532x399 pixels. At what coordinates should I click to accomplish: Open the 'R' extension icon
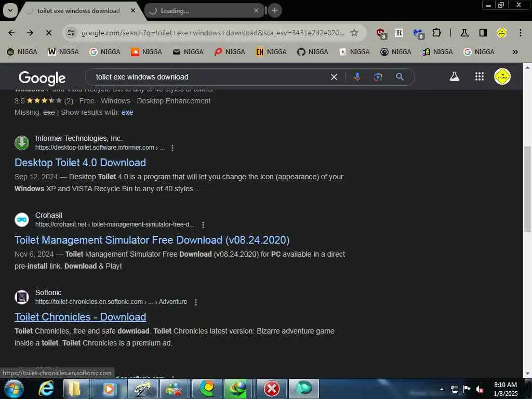click(x=399, y=33)
